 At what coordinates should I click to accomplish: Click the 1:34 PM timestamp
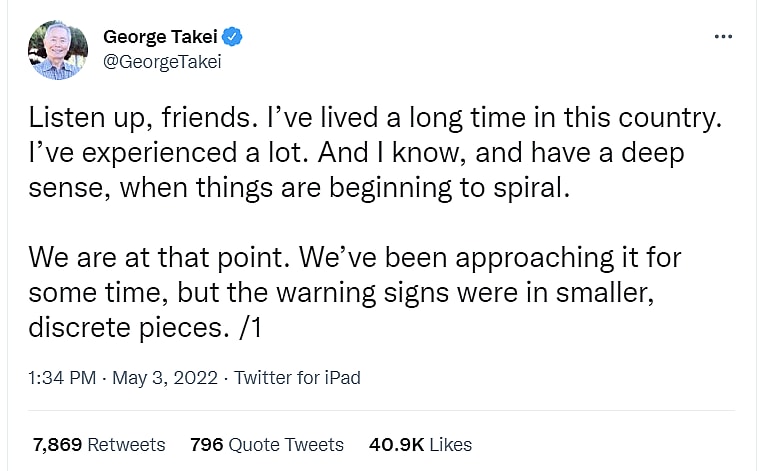[x=62, y=378]
